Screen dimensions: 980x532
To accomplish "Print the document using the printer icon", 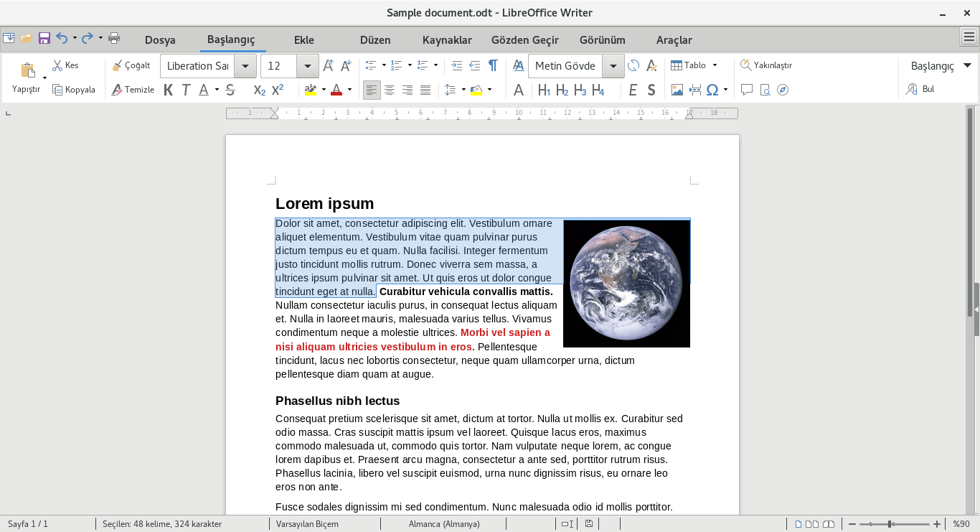I will point(114,38).
